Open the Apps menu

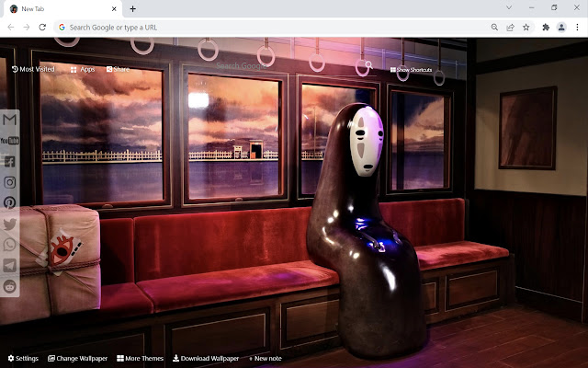click(83, 70)
